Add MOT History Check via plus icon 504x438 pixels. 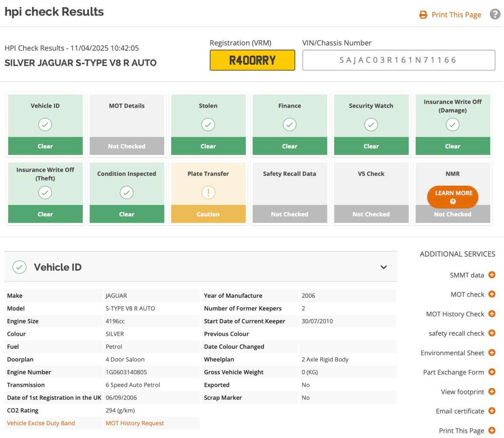click(492, 314)
